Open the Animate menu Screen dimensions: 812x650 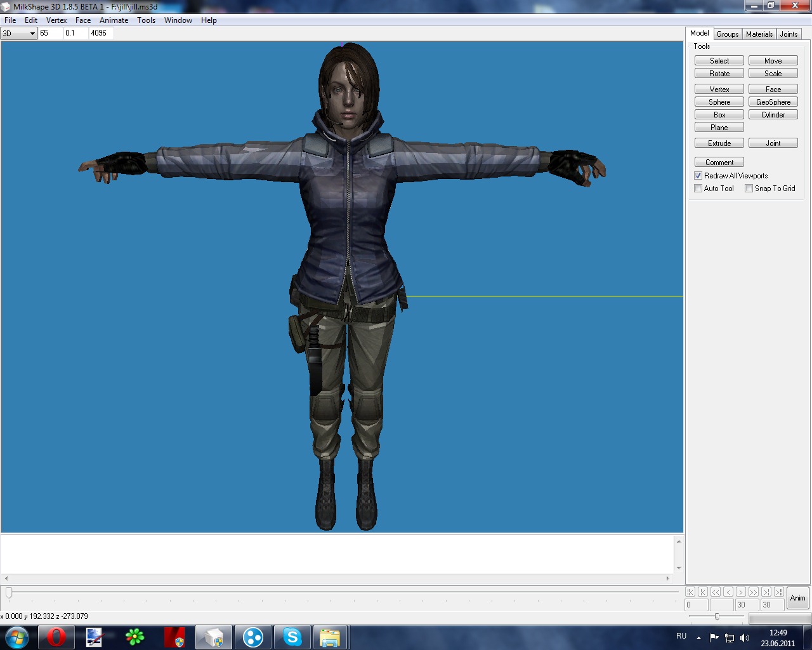114,20
